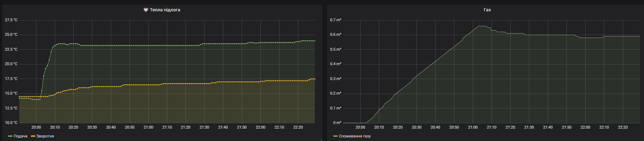
Task: Click the 21:50 tick on the Газ chart
Action: coord(567,127)
